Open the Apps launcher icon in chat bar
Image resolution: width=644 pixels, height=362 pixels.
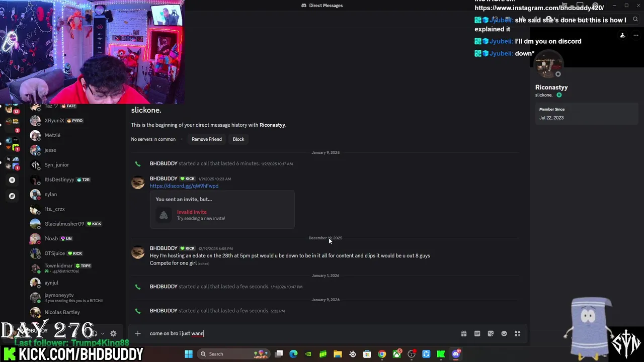point(517,333)
